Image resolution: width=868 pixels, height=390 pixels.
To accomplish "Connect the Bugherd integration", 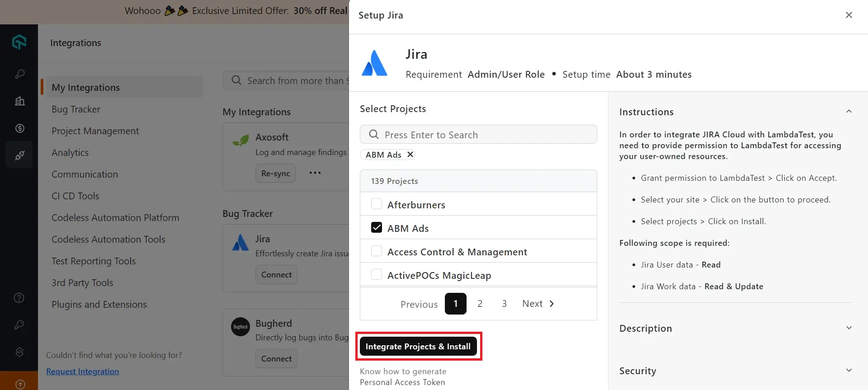I will point(276,359).
